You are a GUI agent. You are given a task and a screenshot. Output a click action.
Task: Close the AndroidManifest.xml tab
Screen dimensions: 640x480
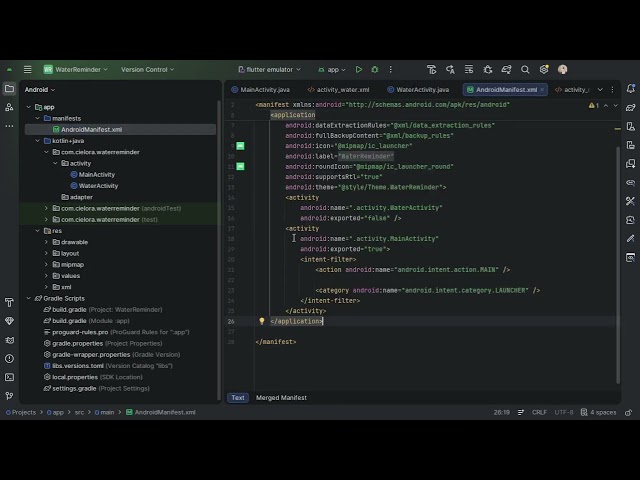(542, 89)
